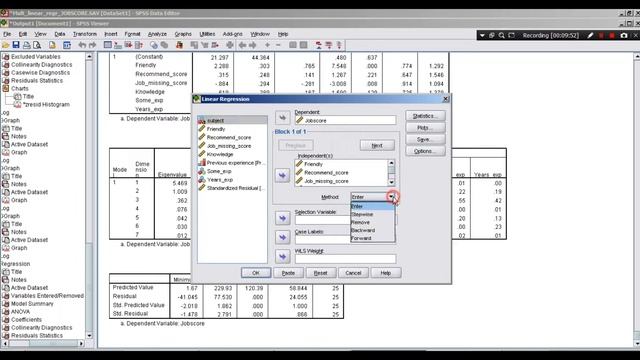Viewport: 640px width, 360px height.
Task: Choose Stepwise in Method dropdown list
Action: point(373,214)
